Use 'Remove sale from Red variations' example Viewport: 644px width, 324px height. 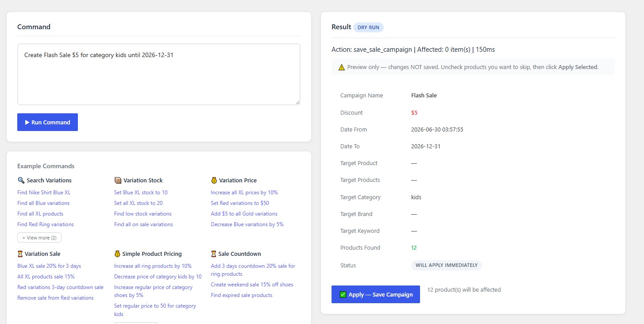[x=55, y=298]
